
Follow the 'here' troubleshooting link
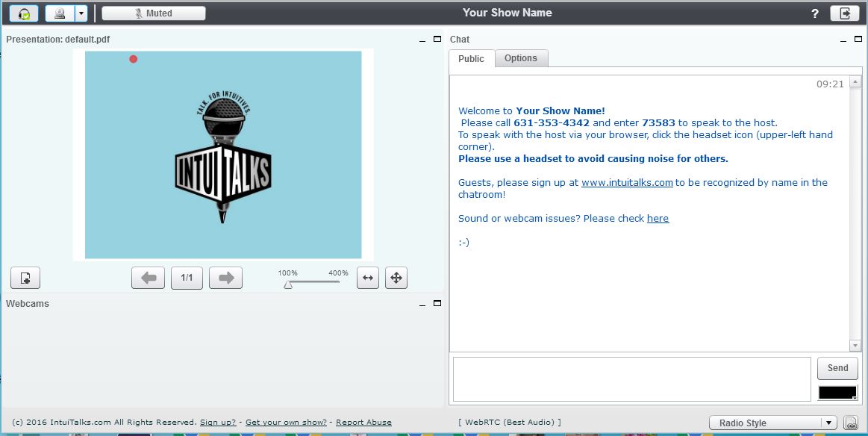(658, 219)
